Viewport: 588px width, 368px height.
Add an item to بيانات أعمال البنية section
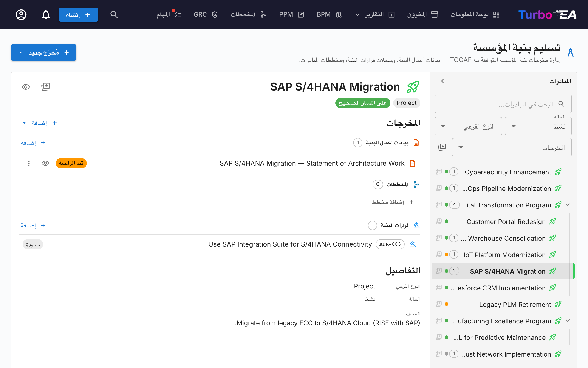[33, 143]
